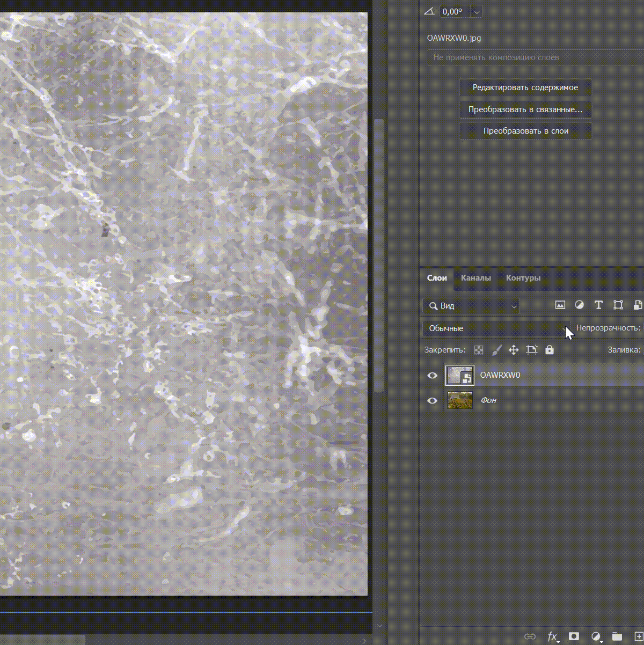Create a new fill or adjustment layer
The image size is (644, 645).
596,636
